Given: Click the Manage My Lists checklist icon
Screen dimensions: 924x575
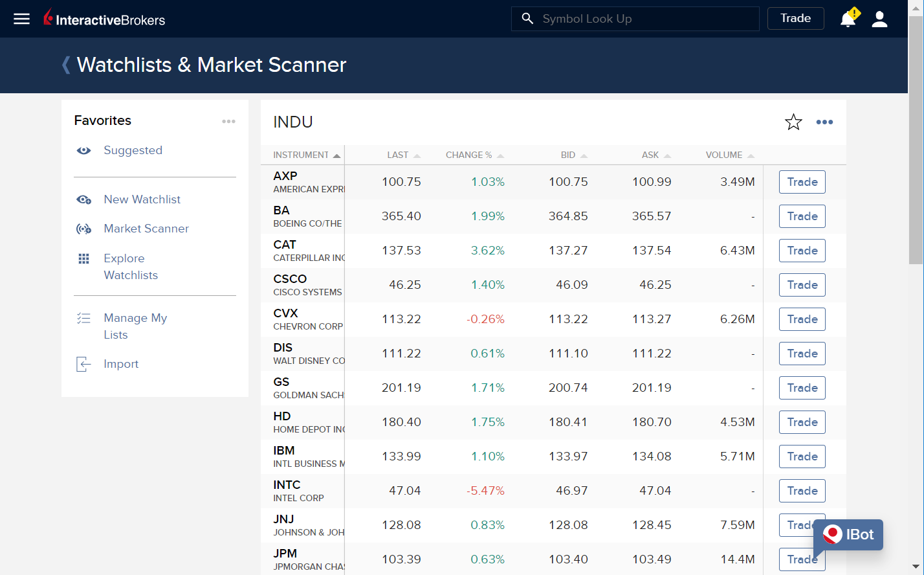Looking at the screenshot, I should tap(84, 318).
